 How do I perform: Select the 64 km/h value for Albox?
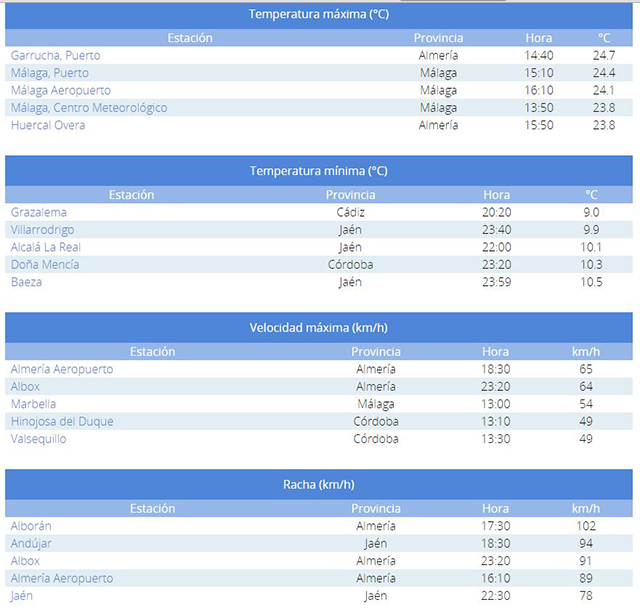click(586, 387)
